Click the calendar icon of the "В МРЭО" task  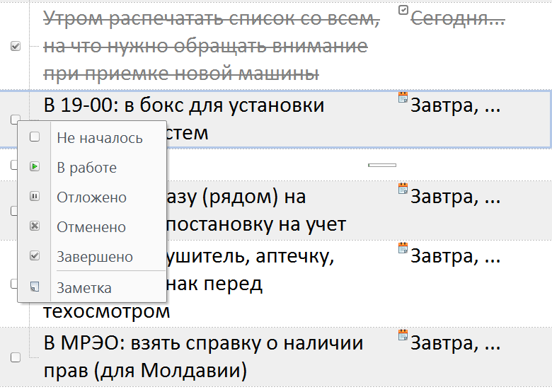tap(403, 335)
